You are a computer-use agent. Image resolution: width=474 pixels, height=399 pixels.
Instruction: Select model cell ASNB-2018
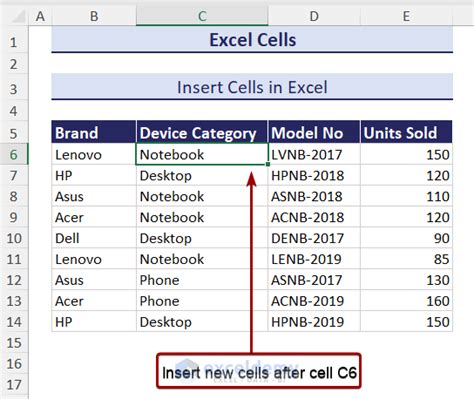(314, 196)
